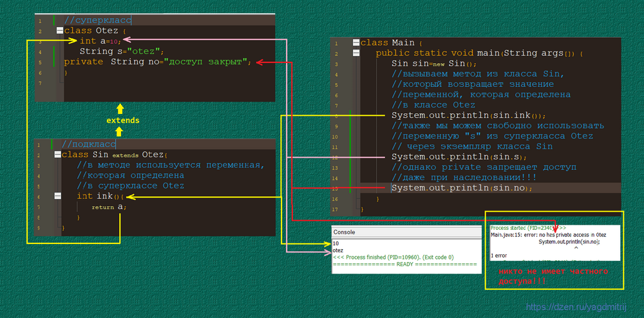Click console output line '10'
This screenshot has height=318, width=644.
pos(336,244)
